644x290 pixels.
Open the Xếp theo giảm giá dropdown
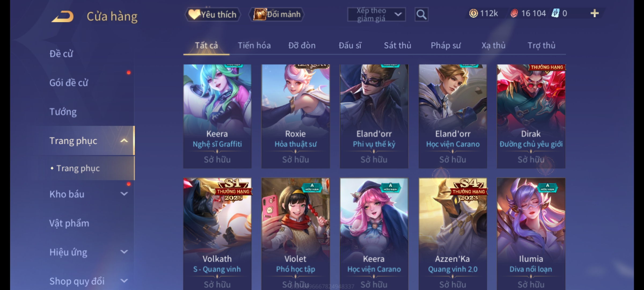(x=376, y=15)
